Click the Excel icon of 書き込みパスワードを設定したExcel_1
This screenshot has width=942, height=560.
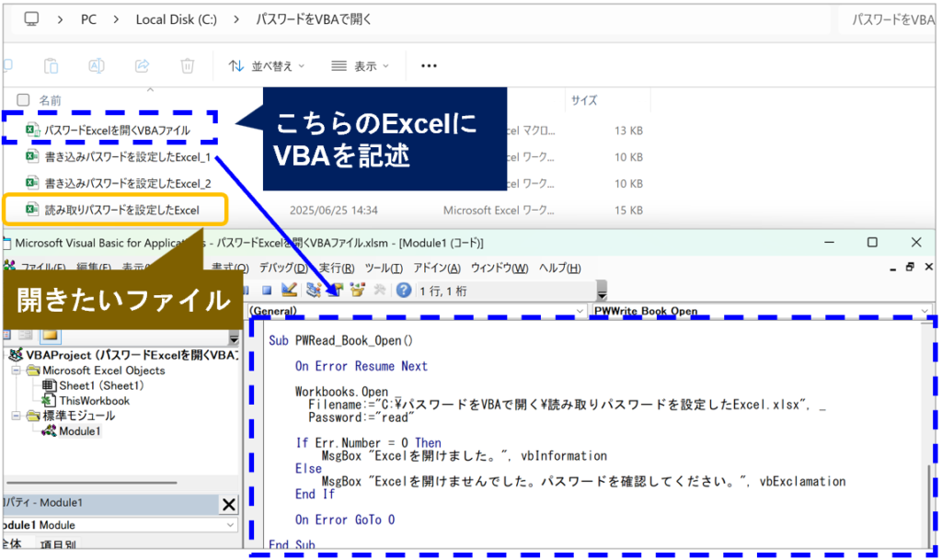point(32,156)
